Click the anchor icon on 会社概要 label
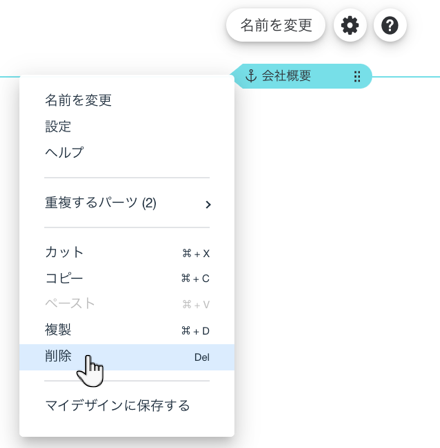 (x=251, y=76)
